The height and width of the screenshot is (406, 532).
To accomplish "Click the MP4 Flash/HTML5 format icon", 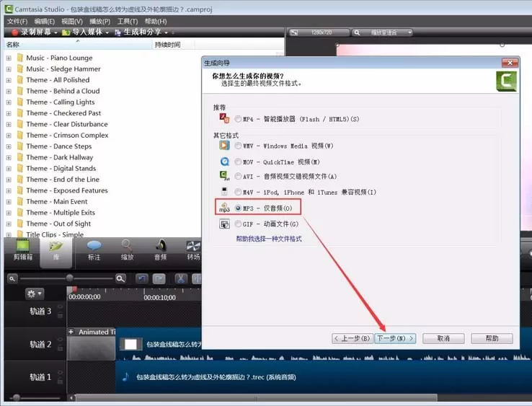I will (224, 118).
